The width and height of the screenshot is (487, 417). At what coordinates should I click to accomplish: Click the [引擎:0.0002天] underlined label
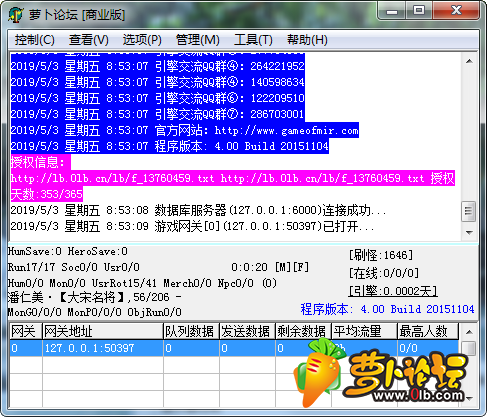coord(393,291)
